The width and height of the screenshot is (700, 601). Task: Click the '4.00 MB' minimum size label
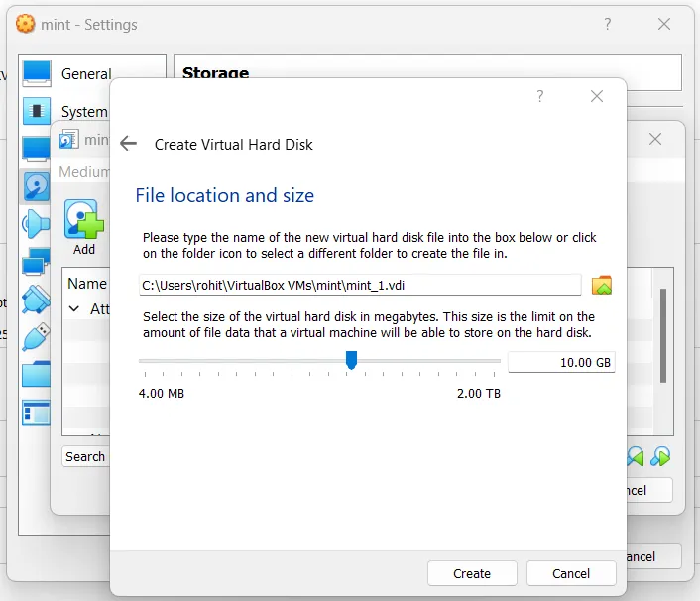[162, 394]
